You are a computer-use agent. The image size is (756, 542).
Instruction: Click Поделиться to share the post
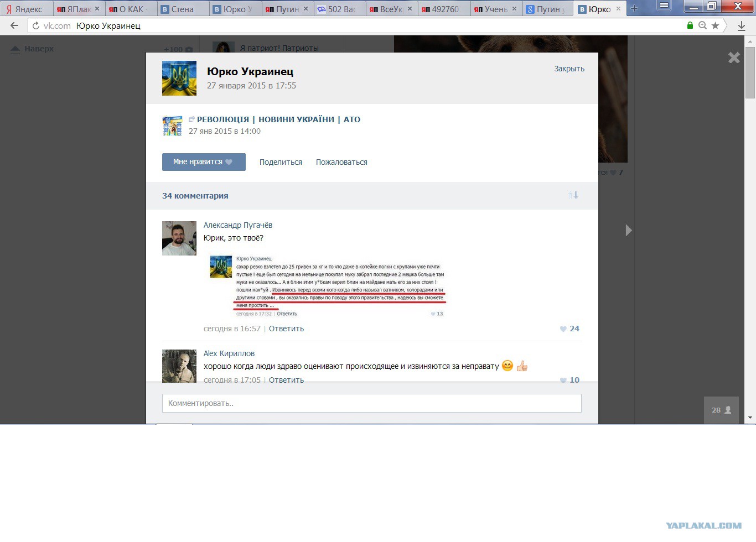pyautogui.click(x=281, y=162)
